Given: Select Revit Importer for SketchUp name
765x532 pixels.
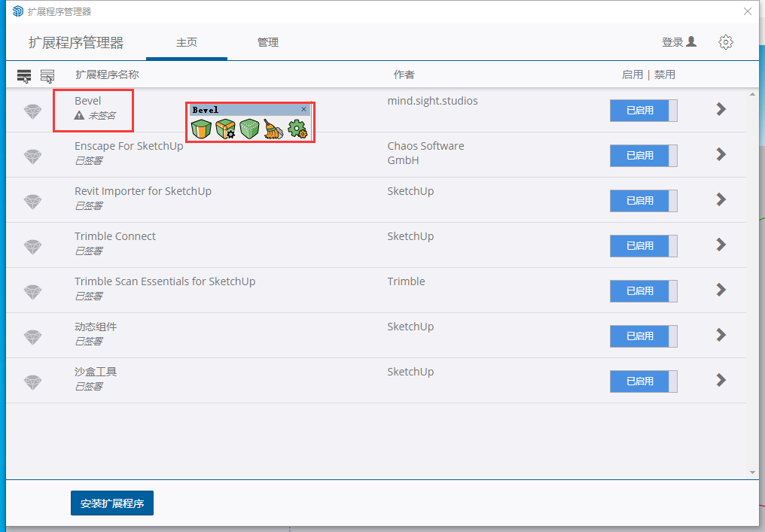Looking at the screenshot, I should (x=143, y=191).
